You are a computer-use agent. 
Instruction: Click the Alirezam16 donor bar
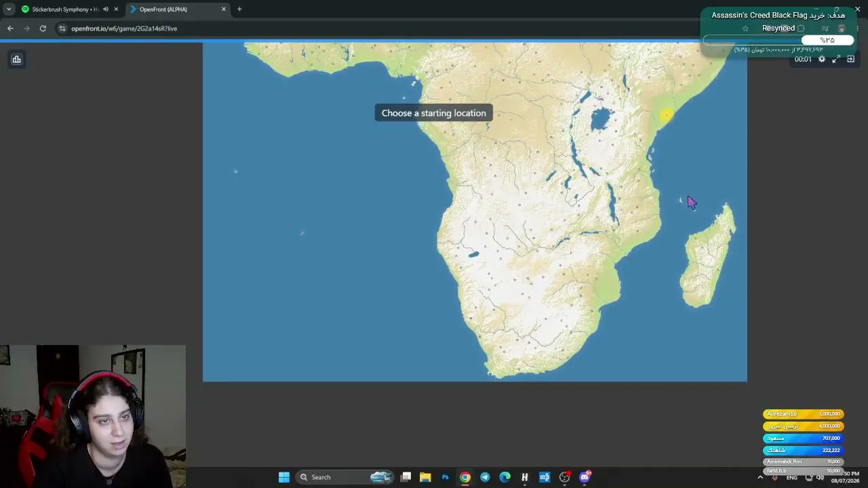pyautogui.click(x=804, y=413)
